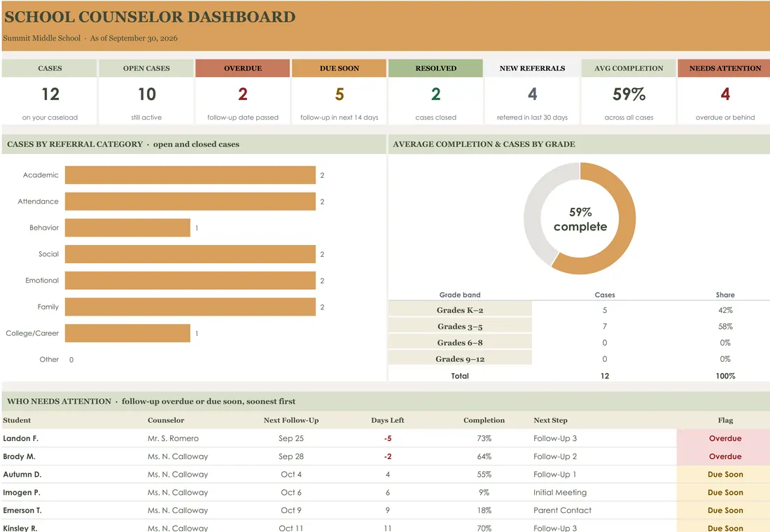Click the Counselor column header
The image size is (770, 532).
click(166, 420)
